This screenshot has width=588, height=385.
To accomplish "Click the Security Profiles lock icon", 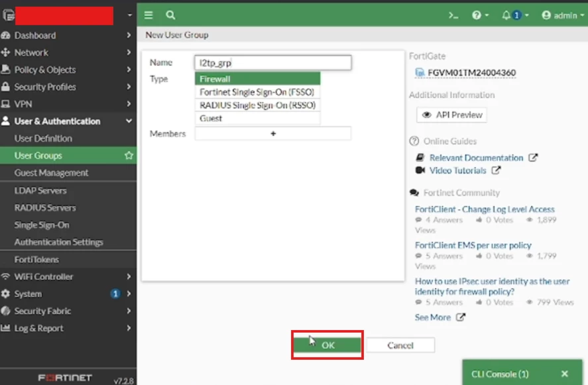I will (x=5, y=87).
